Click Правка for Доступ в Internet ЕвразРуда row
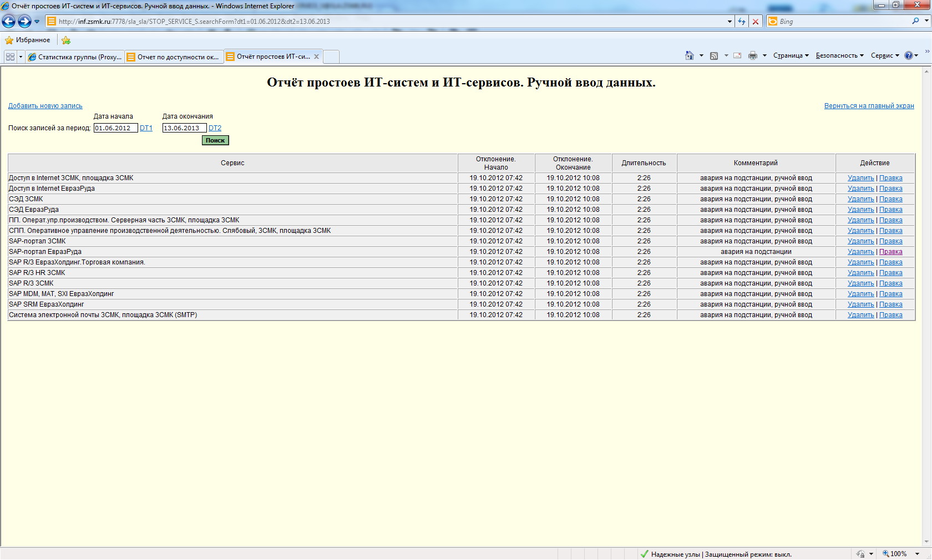The height and width of the screenshot is (560, 932). point(890,189)
